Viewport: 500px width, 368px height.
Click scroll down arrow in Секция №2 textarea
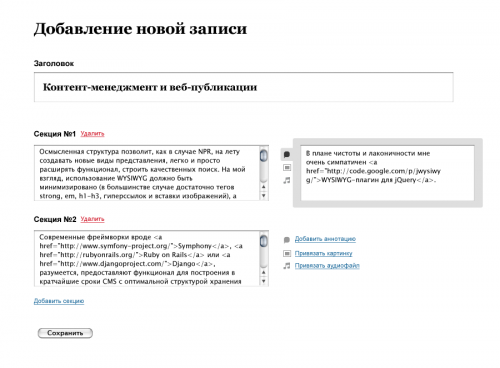coord(264,281)
